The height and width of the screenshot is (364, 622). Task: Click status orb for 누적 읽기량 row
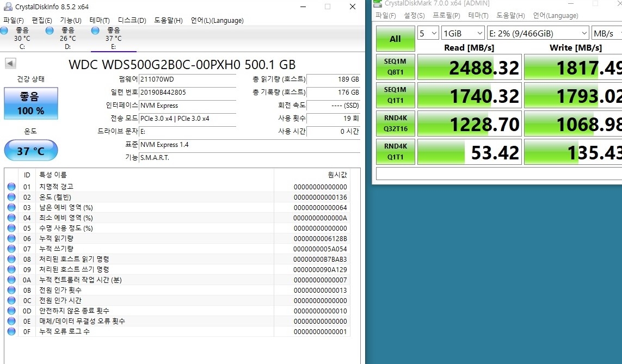[x=11, y=238]
